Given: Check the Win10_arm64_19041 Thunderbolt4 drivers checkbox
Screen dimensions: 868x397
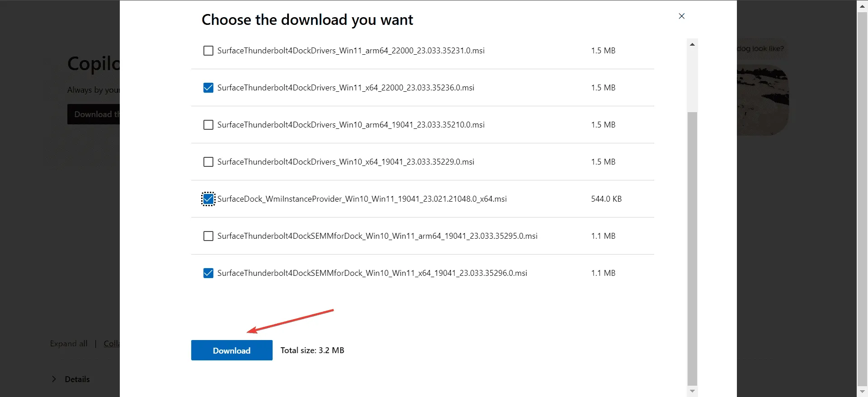Looking at the screenshot, I should click(208, 125).
